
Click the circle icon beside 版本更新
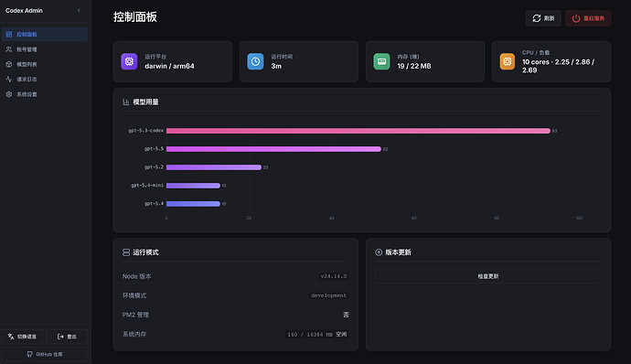coord(379,252)
